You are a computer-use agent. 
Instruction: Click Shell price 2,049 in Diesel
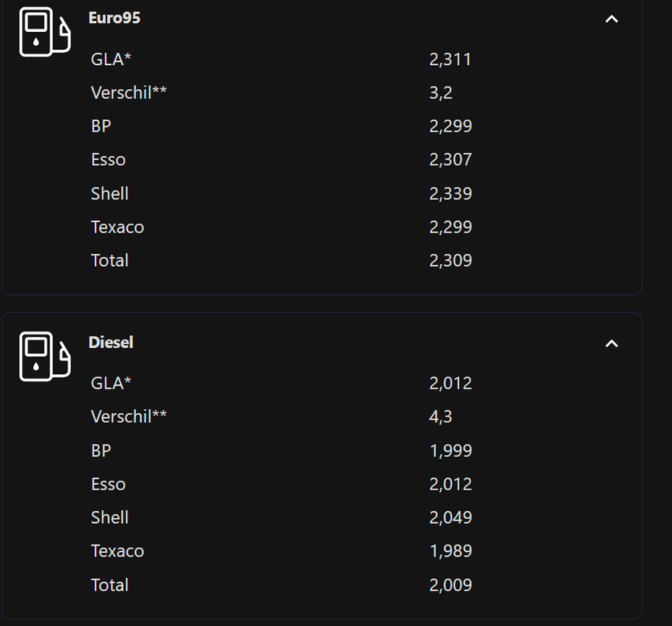coord(450,517)
